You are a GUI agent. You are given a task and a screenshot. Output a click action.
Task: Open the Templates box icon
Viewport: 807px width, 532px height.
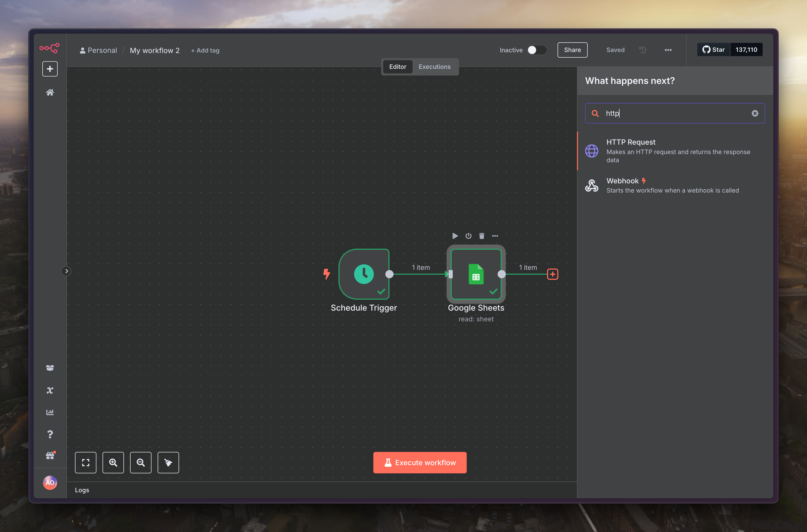pos(50,368)
